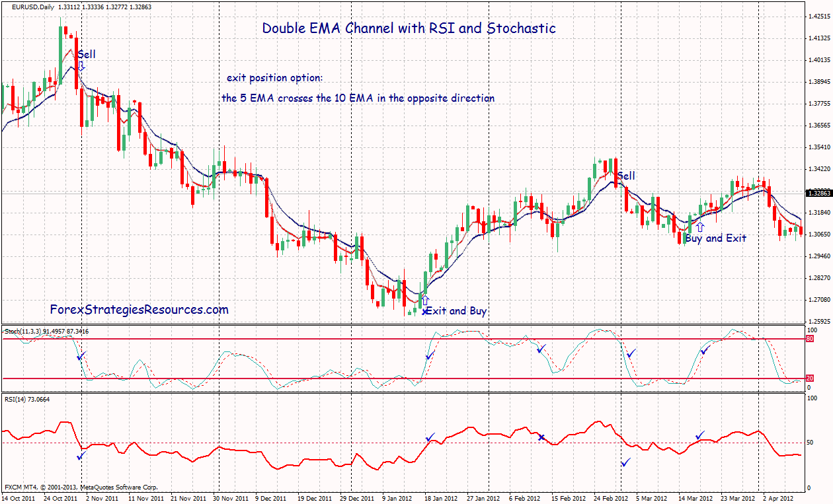Click the 1.34220 price axis label
This screenshot has width=833, height=504.
819,169
